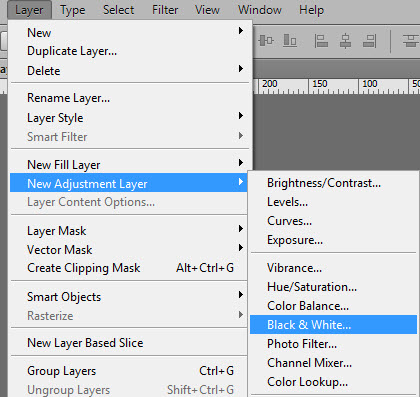Select Brightness/Contrast... adjustment

[333, 183]
